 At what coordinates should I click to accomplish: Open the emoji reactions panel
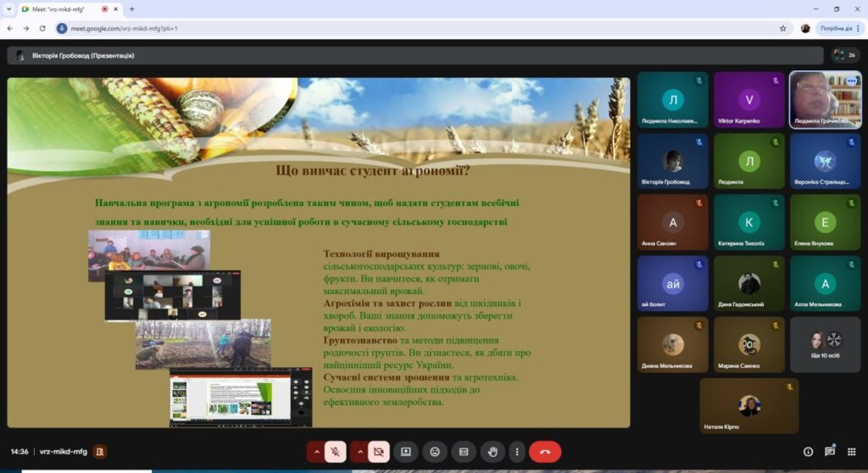point(435,452)
